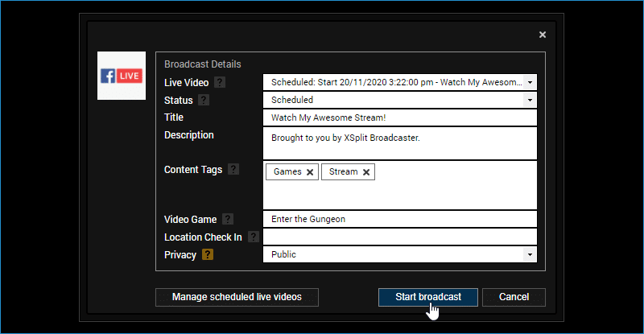
Task: Click into the Title text field
Action: click(x=399, y=118)
